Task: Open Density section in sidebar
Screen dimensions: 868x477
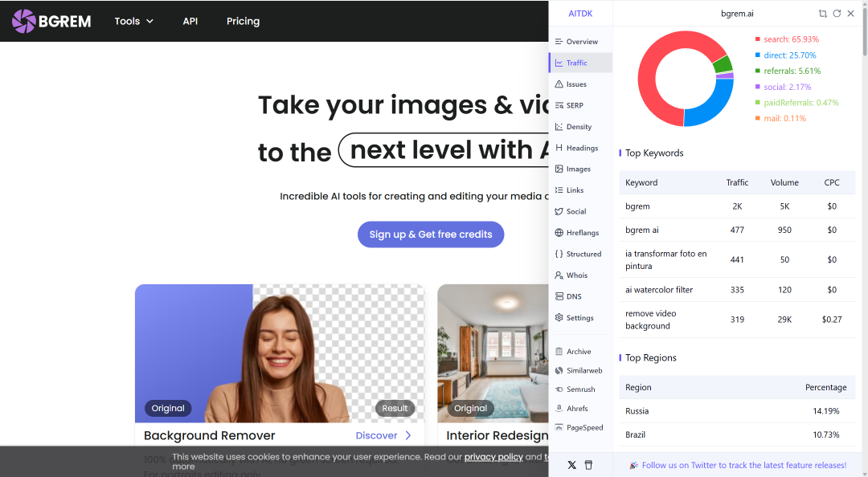Action: point(580,127)
